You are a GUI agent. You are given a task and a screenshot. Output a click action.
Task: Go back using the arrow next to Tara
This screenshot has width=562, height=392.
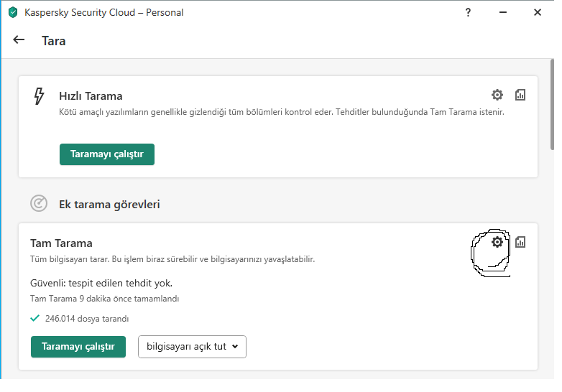[x=19, y=40]
